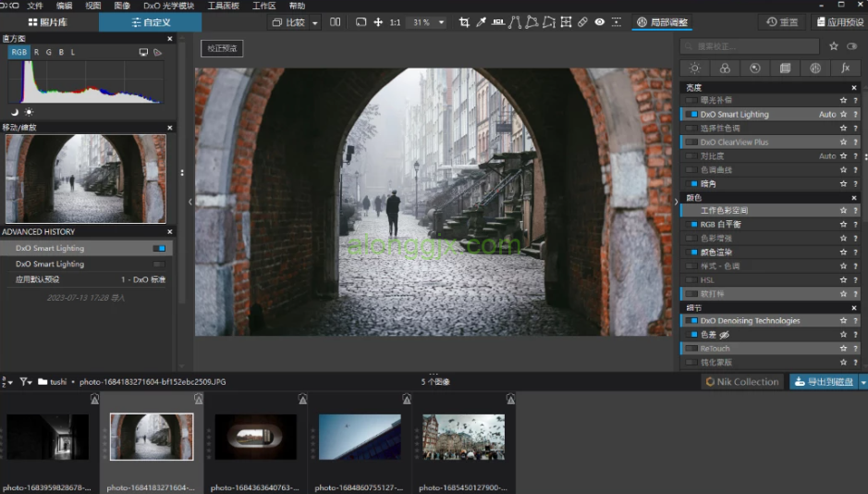This screenshot has height=494, width=868.
Task: Select the repair eraser tool icon
Action: pyautogui.click(x=582, y=21)
